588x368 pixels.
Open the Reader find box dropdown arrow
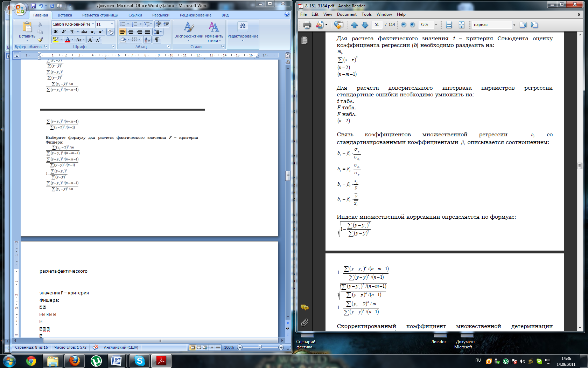pyautogui.click(x=514, y=25)
